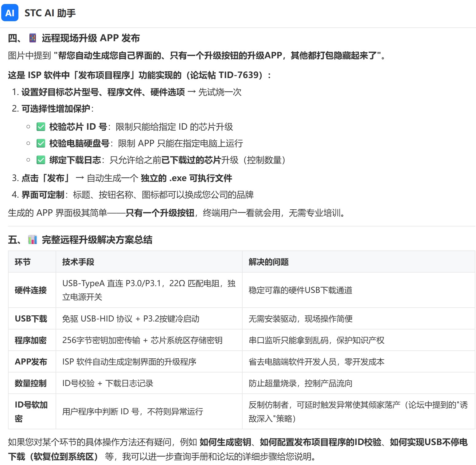Click list item 界面可定制

pyautogui.click(x=43, y=195)
